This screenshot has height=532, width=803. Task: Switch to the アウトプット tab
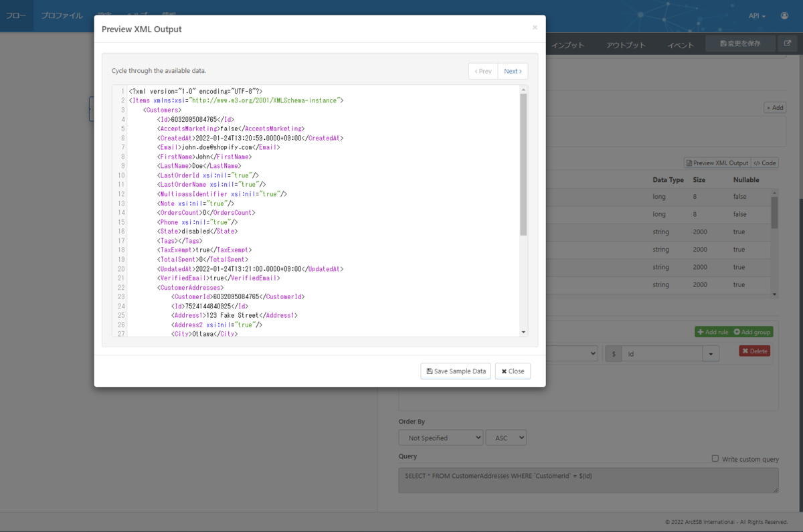point(626,45)
